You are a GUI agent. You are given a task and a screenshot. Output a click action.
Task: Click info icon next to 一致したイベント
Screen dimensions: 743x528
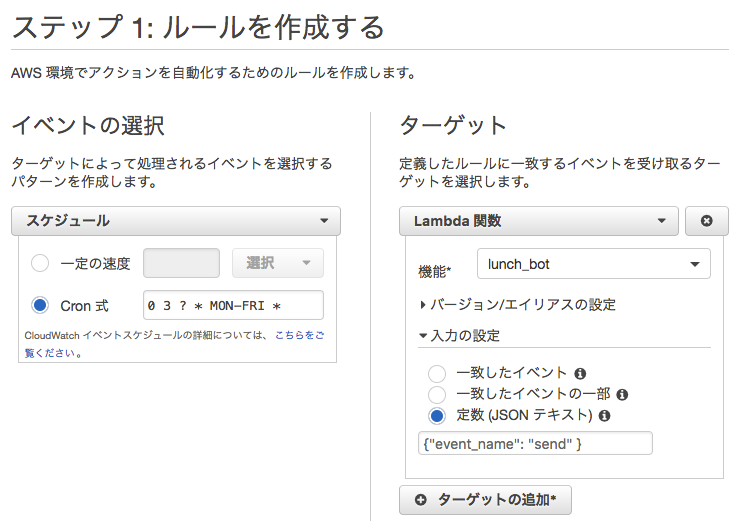point(580,374)
